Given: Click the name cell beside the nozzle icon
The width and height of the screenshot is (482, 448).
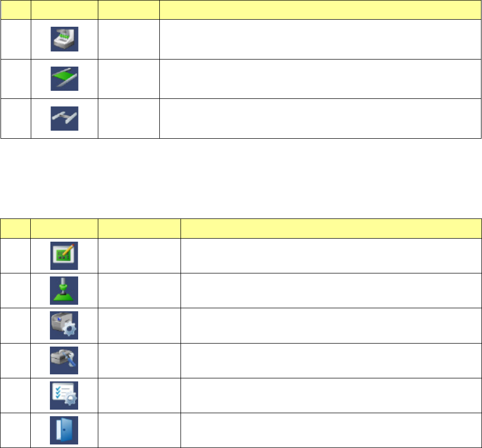Looking at the screenshot, I should pos(139,291).
